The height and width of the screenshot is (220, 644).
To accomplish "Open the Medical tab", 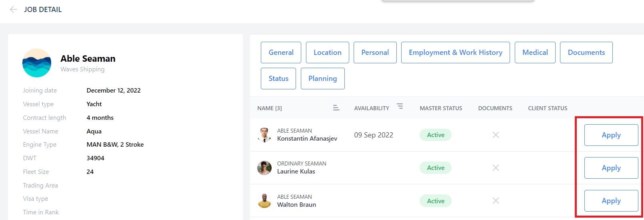I will click(535, 52).
